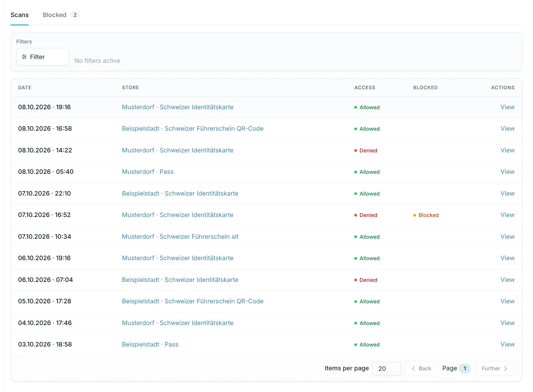This screenshot has width=533, height=392.
Task: Click the ACCESS column header
Action: point(365,88)
